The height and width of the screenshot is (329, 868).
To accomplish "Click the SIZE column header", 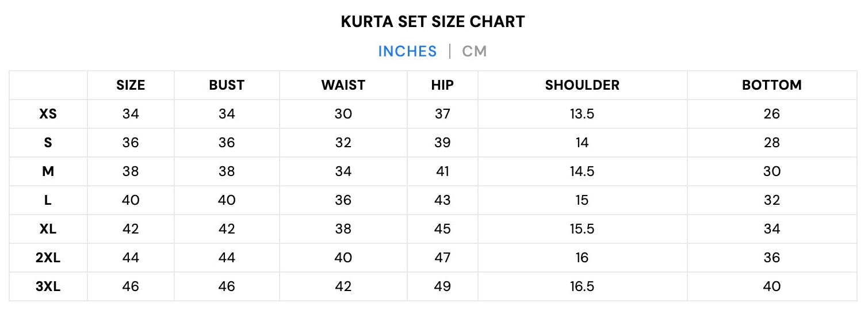I will [x=131, y=85].
